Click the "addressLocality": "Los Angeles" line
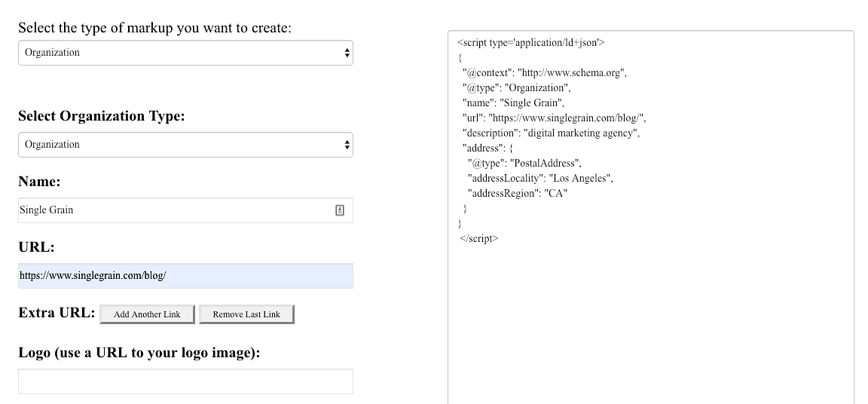The width and height of the screenshot is (868, 404). [540, 178]
